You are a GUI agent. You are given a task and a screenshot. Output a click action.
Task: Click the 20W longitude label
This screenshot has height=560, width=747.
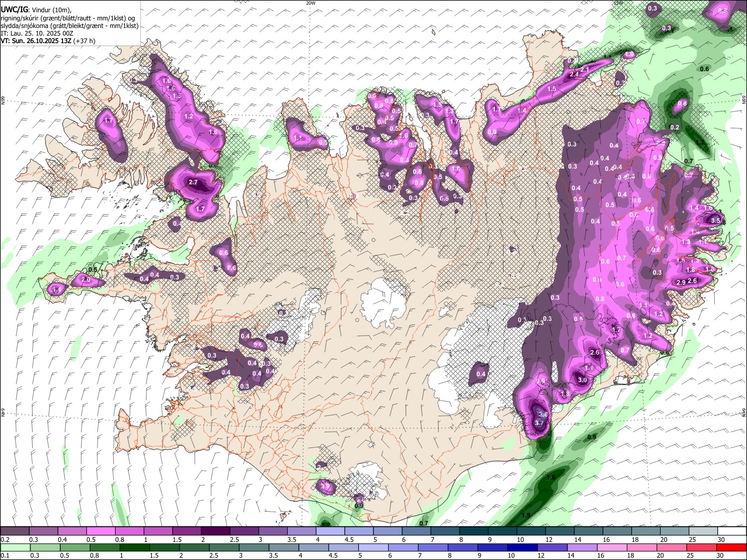(x=310, y=3)
